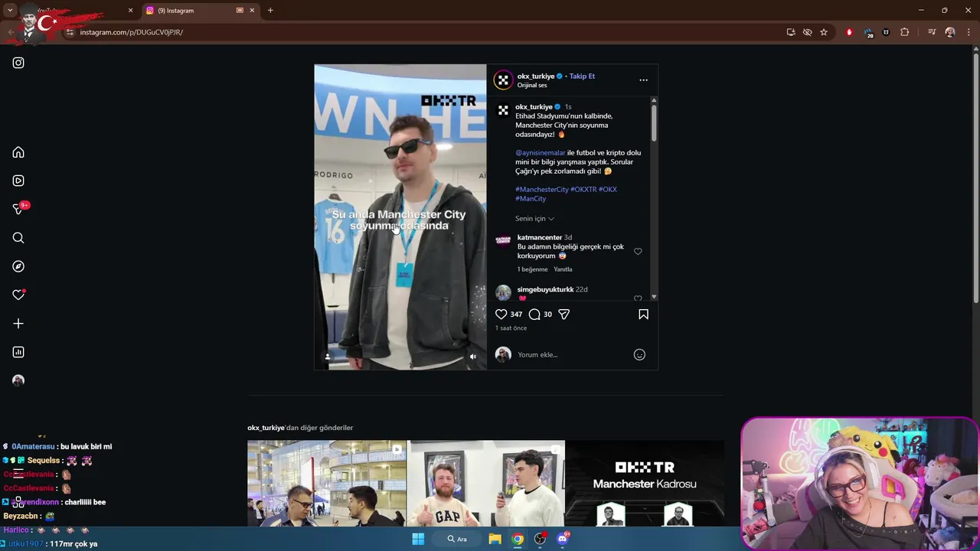
Task: Click in the Yorum ekle comment field
Action: 570,354
